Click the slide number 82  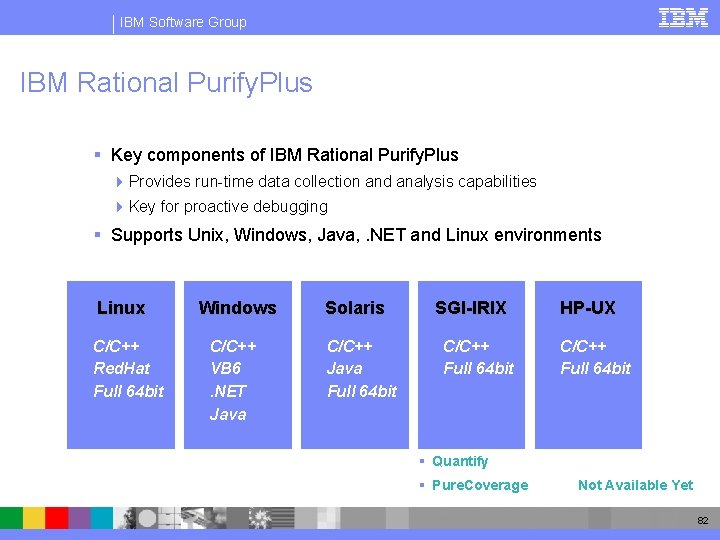click(703, 520)
